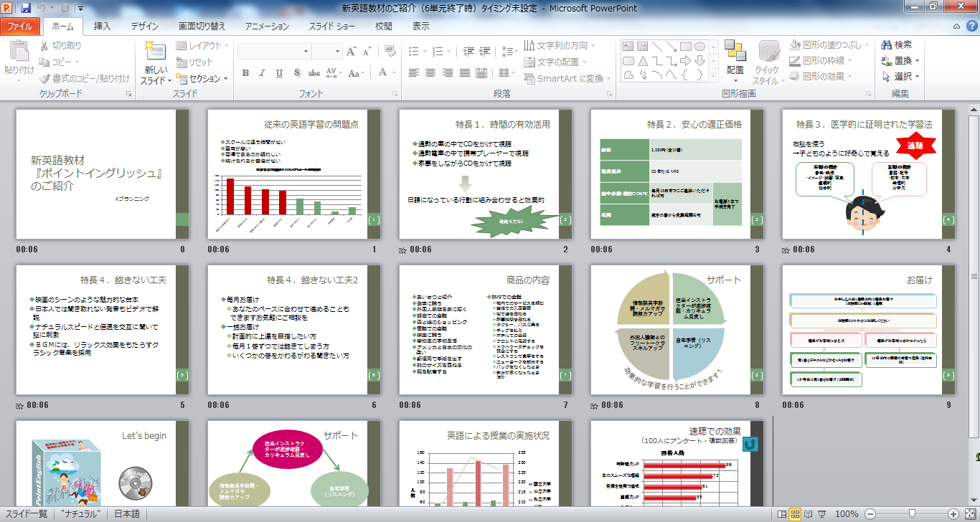
Task: Toggle Justify alignment button
Action: click(463, 73)
